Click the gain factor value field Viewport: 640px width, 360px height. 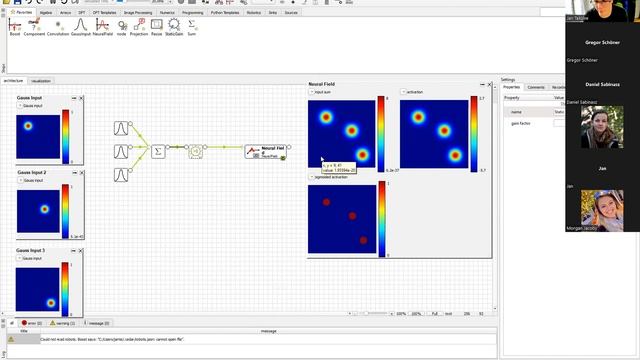559,123
